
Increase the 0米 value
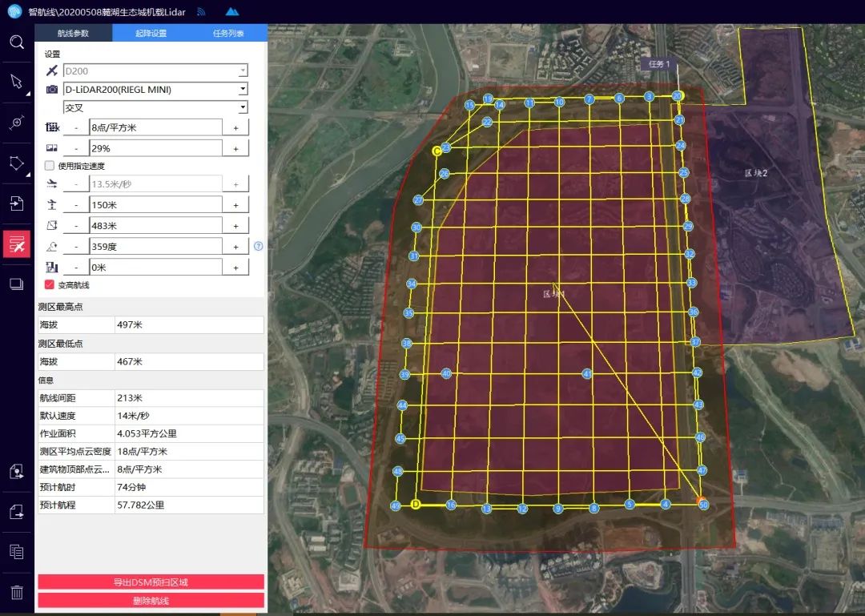pos(236,268)
